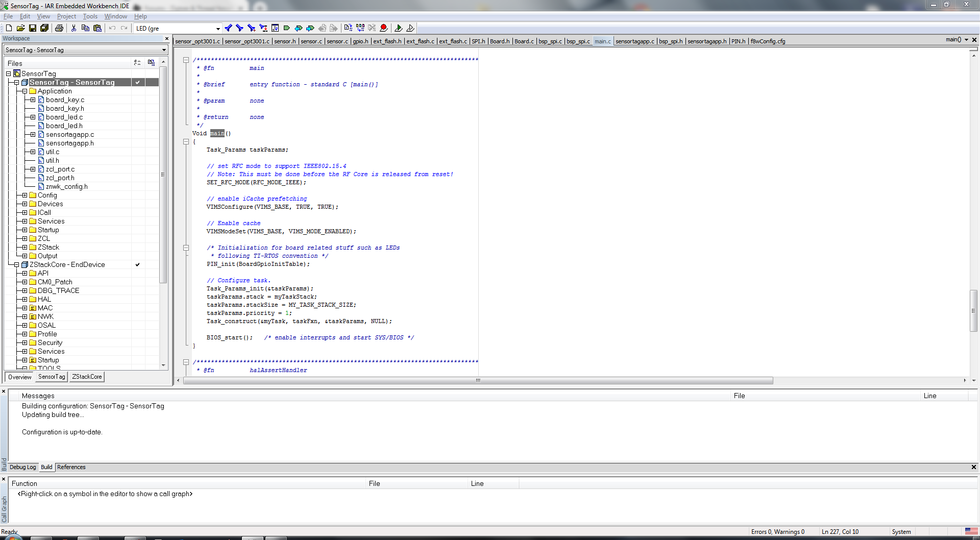
Task: Click the first column icon in the Files header
Action: [137, 63]
